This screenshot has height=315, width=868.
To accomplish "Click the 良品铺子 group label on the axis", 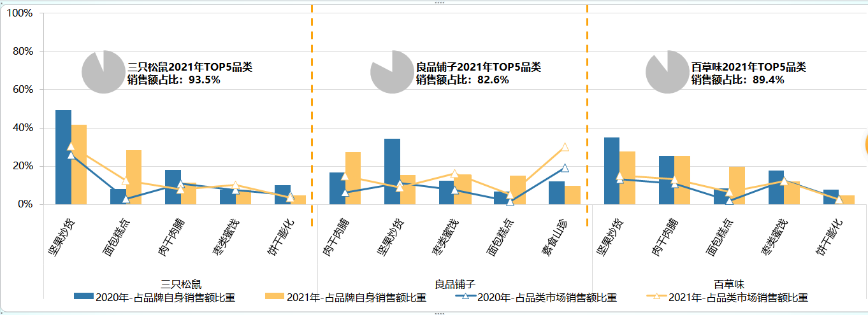I will click(x=455, y=284).
